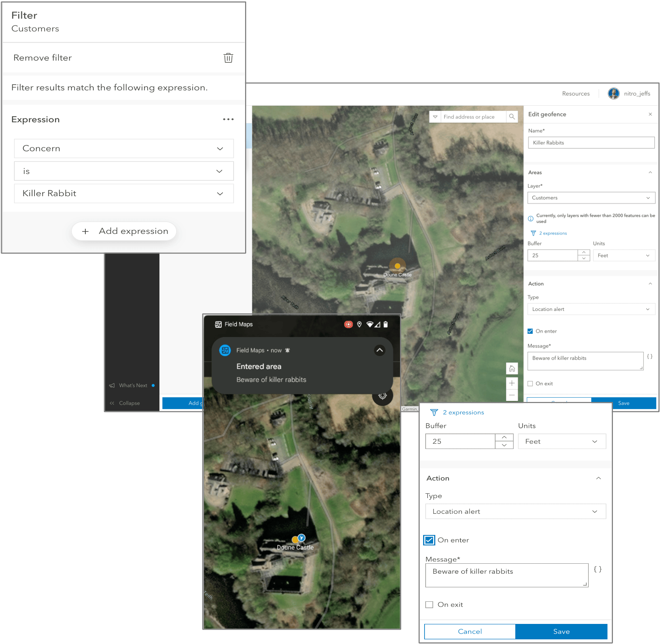Open the 2 expressions link
This screenshot has width=661, height=644.
pos(553,233)
